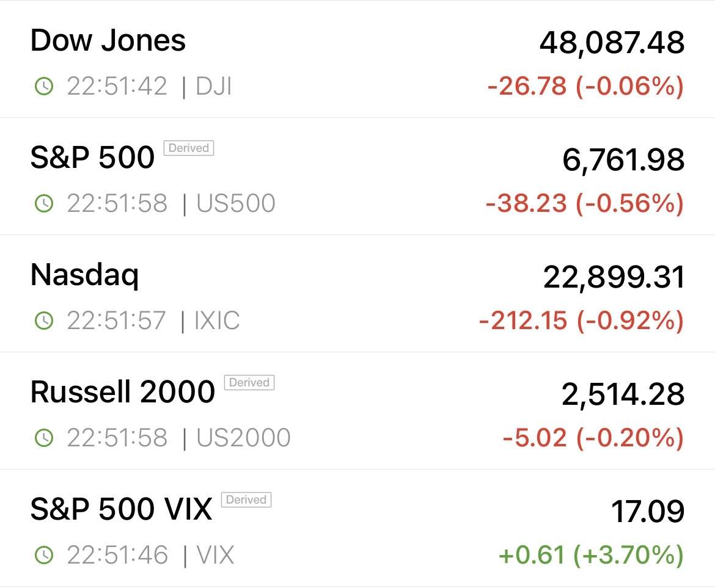Click the clock icon in S&P 500 VIX row
The image size is (715, 588).
[44, 555]
